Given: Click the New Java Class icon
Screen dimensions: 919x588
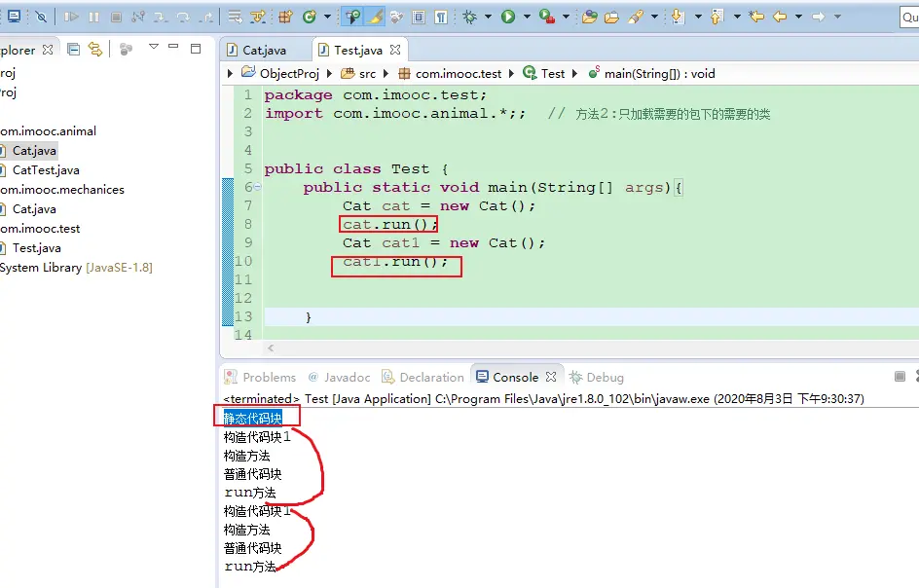Looking at the screenshot, I should pyautogui.click(x=310, y=17).
